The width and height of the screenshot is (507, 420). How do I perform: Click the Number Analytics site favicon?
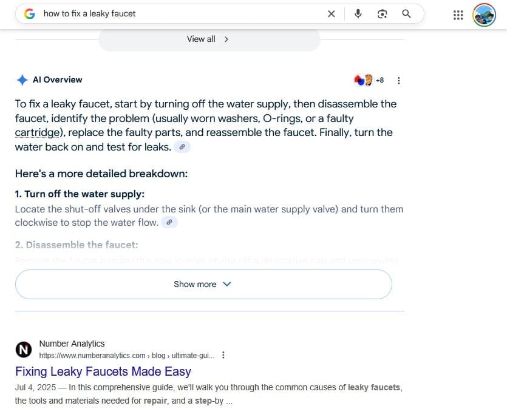(x=24, y=350)
